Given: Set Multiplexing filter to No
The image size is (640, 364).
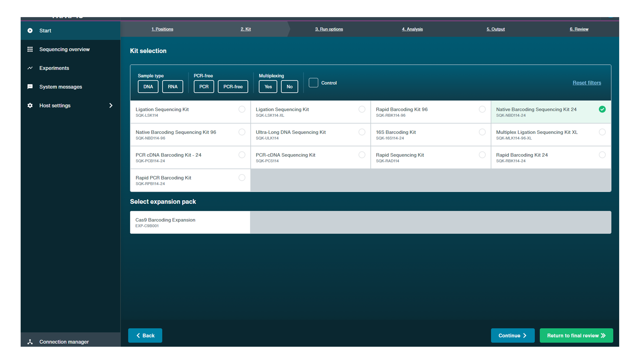Looking at the screenshot, I should 289,87.
